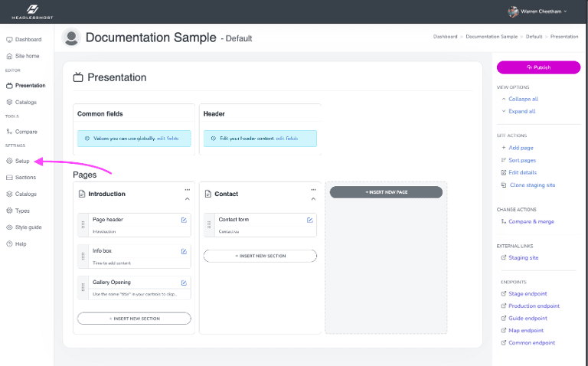Click the Publish button
588x366 pixels.
tap(538, 67)
